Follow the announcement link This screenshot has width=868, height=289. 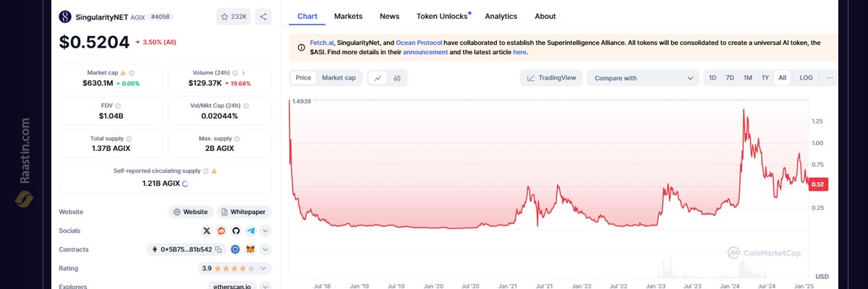point(425,53)
